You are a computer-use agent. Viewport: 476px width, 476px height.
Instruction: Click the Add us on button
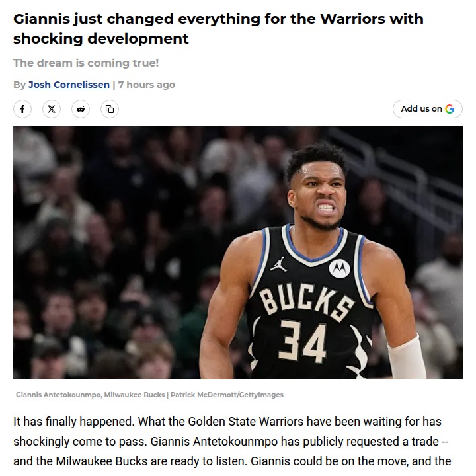(x=428, y=109)
